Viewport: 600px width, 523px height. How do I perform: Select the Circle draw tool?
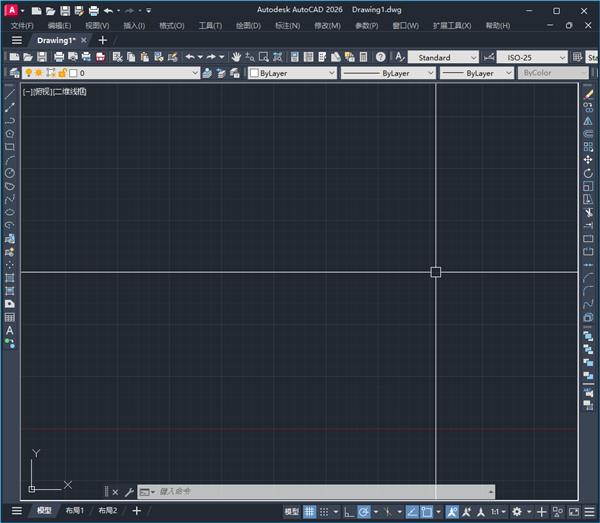click(x=10, y=173)
